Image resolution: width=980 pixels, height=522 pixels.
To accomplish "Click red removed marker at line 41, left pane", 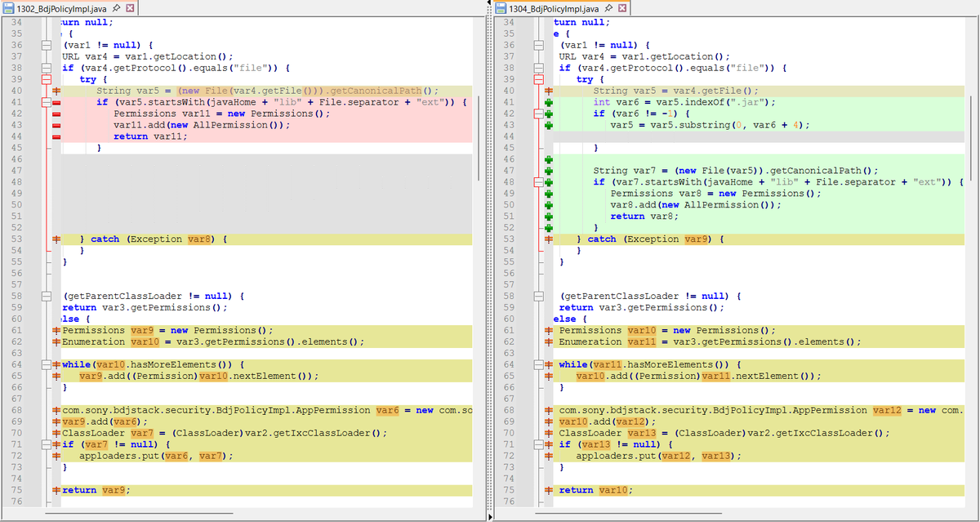I will coord(57,102).
